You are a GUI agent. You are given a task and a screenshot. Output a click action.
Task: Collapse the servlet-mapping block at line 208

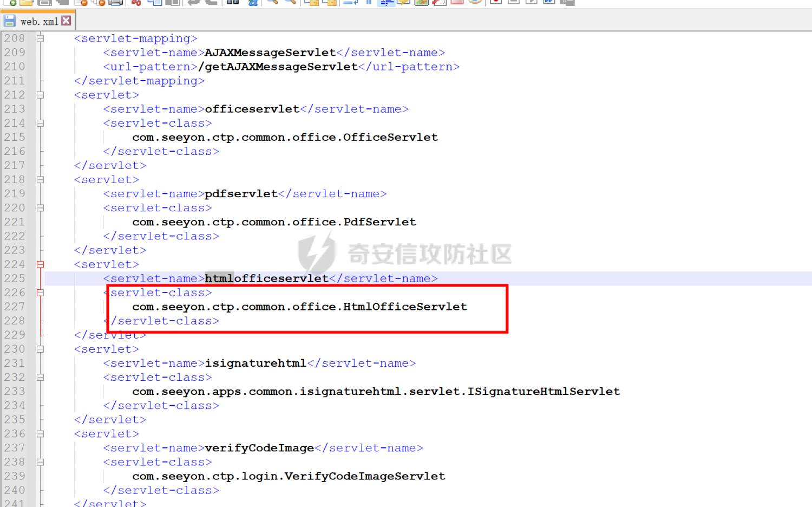tap(40, 38)
